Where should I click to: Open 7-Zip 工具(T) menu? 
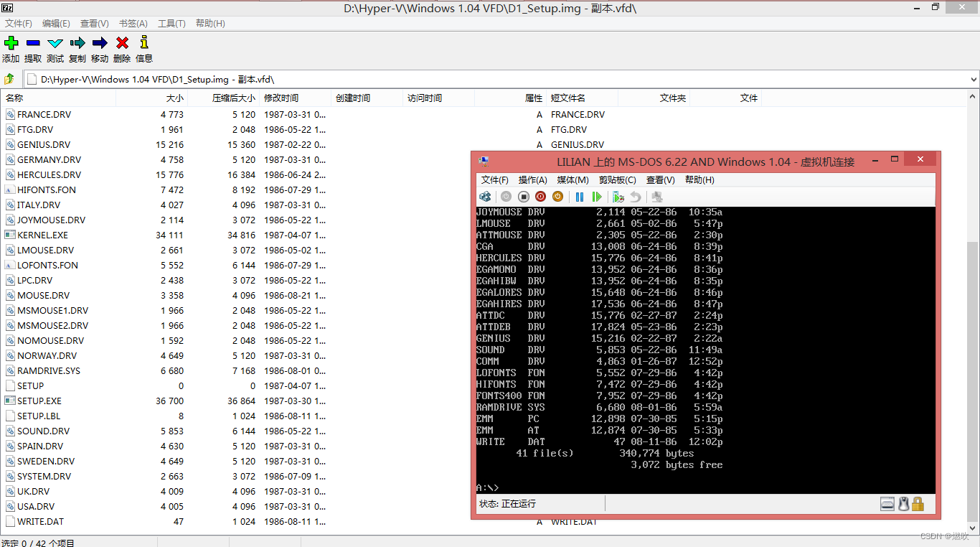[171, 24]
